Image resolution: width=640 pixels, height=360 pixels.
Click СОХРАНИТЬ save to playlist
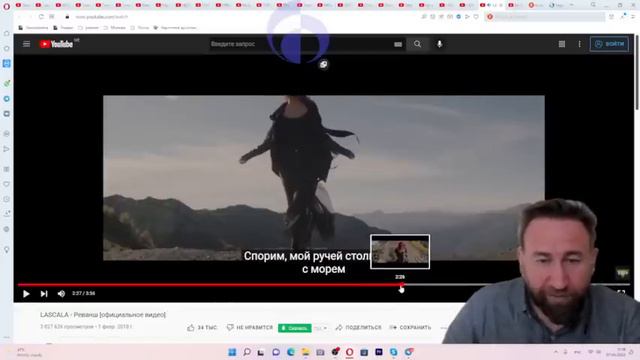pos(410,327)
